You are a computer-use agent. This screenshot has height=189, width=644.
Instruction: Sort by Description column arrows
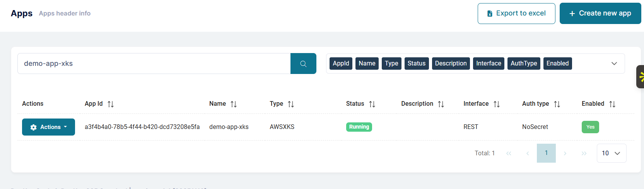(x=441, y=104)
